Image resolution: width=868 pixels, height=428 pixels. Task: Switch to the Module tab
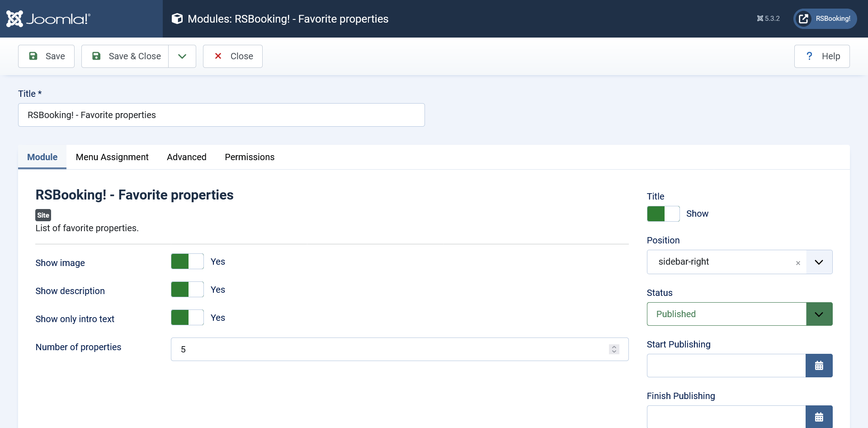coord(42,157)
